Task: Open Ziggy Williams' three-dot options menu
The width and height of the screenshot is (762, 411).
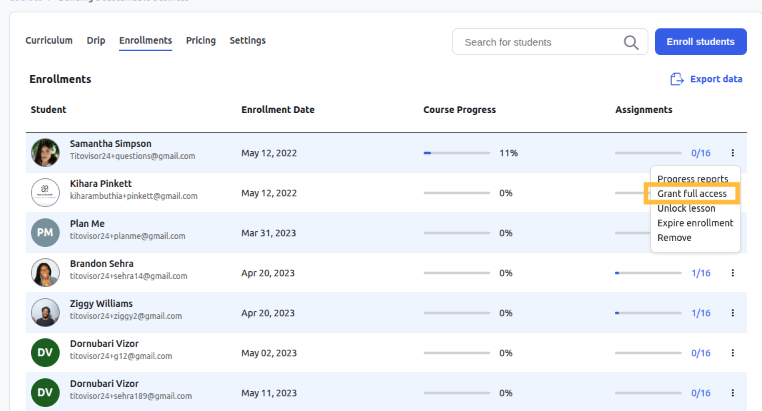Action: click(732, 313)
